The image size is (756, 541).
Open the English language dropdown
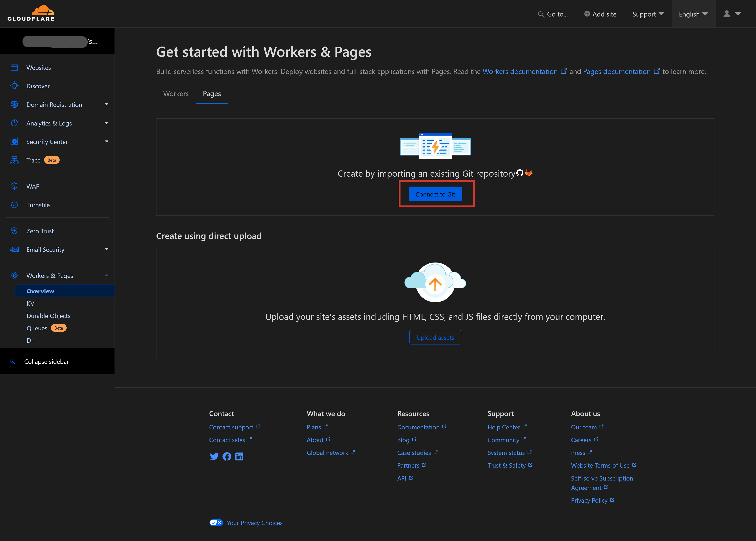click(694, 14)
